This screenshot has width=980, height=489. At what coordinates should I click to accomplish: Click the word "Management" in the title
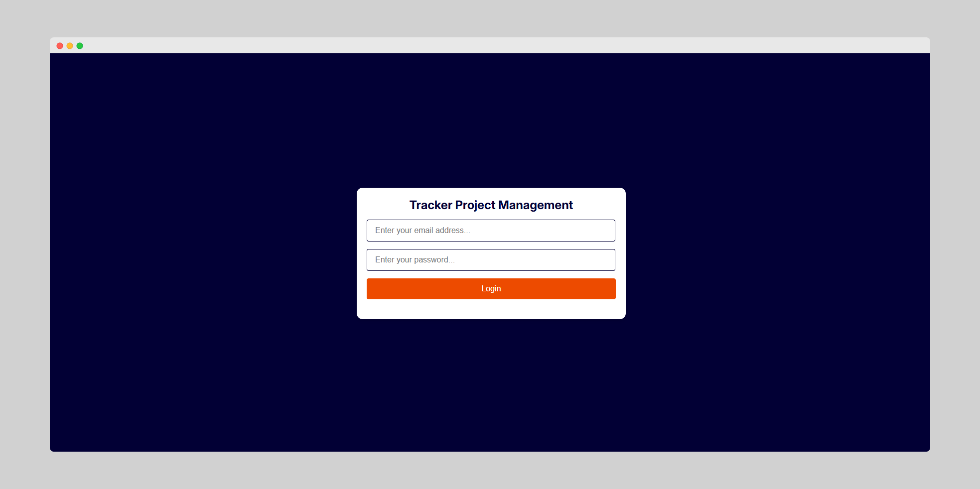point(535,205)
